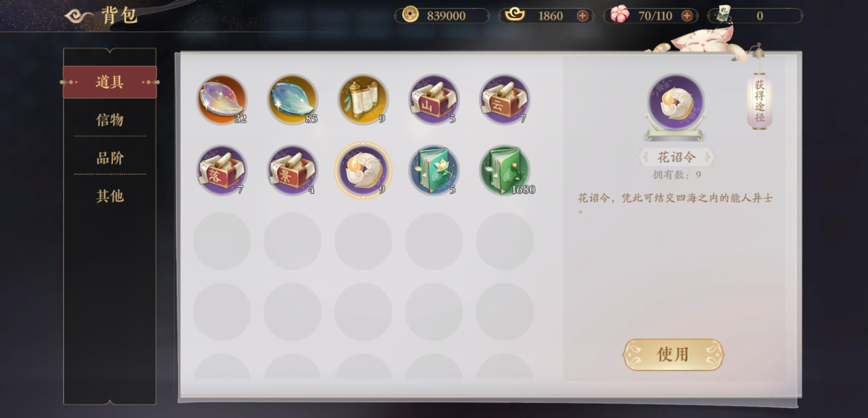Select the blue lotus book item

pos(434,170)
